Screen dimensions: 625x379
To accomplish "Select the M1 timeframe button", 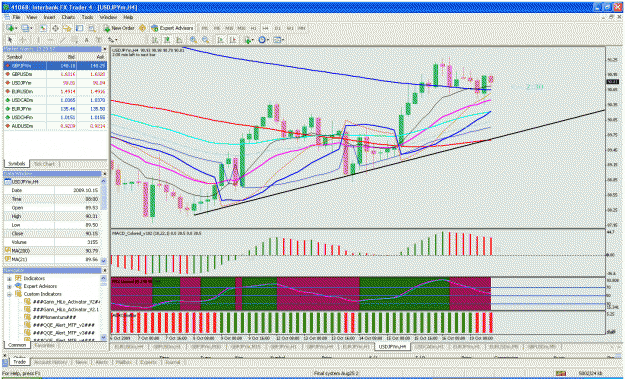I will 204,28.
